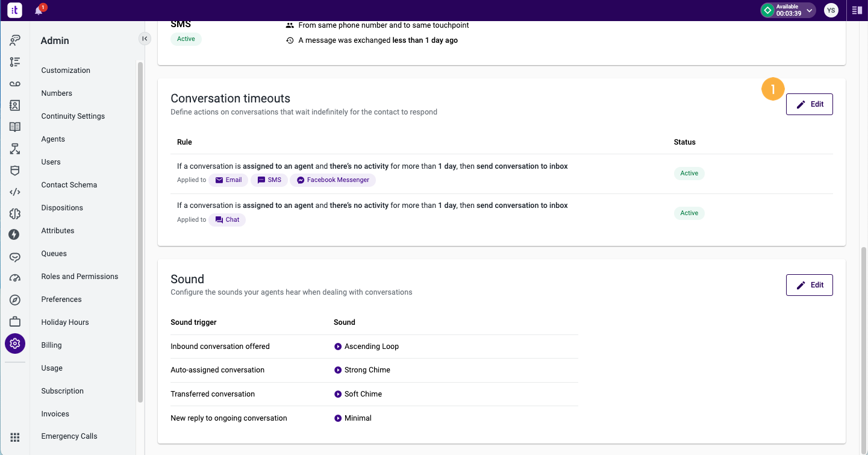Open Users in Admin menu

pyautogui.click(x=51, y=162)
